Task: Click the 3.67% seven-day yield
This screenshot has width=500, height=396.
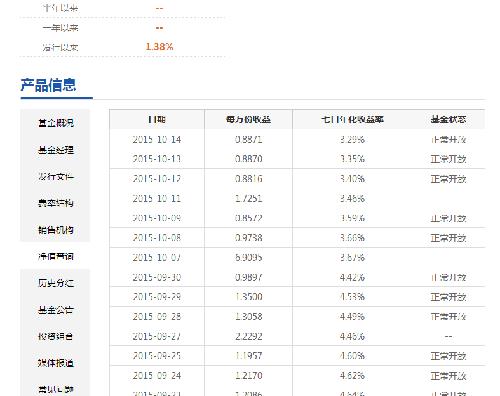Action: (352, 257)
